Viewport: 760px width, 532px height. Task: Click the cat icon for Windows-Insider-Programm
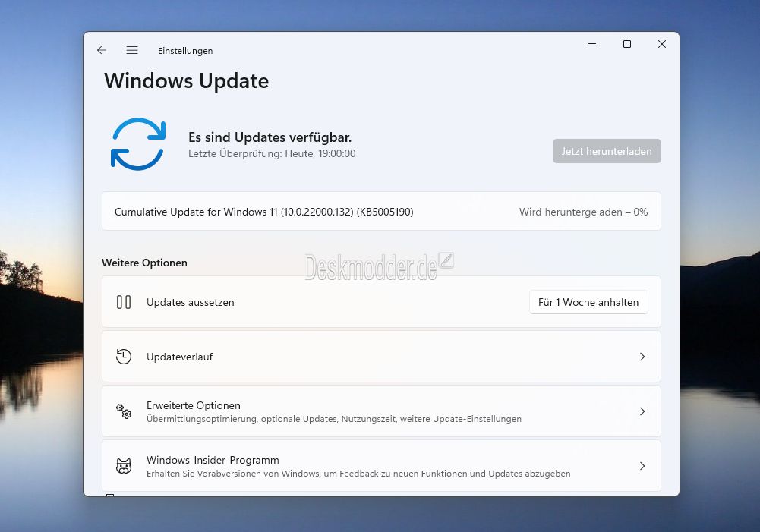pyautogui.click(x=124, y=466)
